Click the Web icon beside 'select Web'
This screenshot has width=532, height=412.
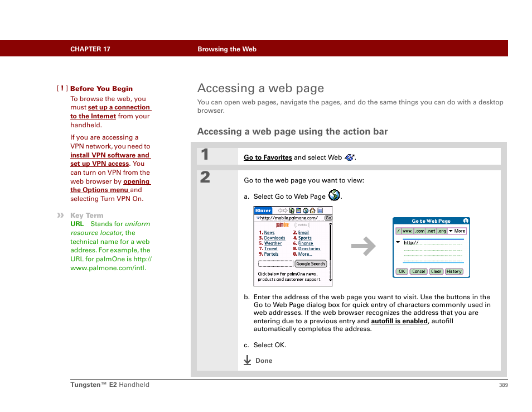pos(349,157)
